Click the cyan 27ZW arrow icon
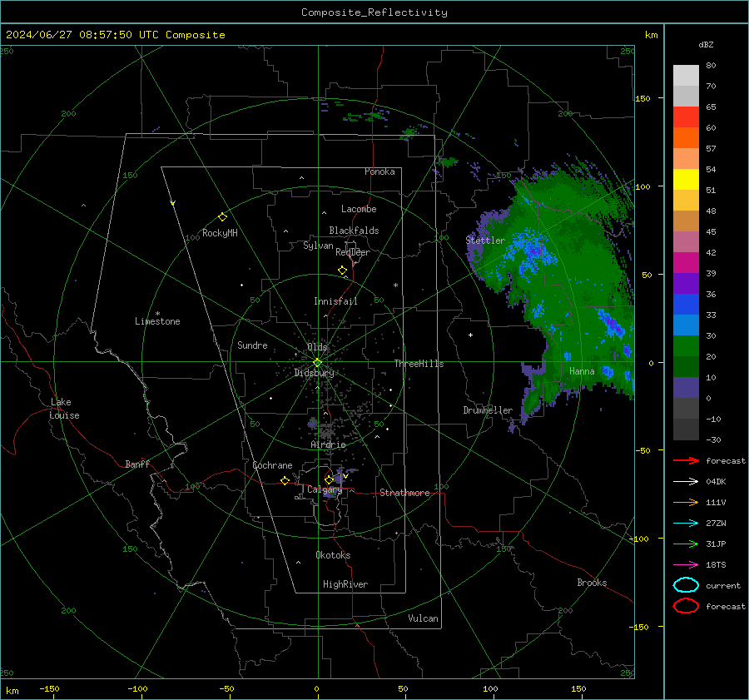This screenshot has height=700, width=749. pyautogui.click(x=686, y=524)
